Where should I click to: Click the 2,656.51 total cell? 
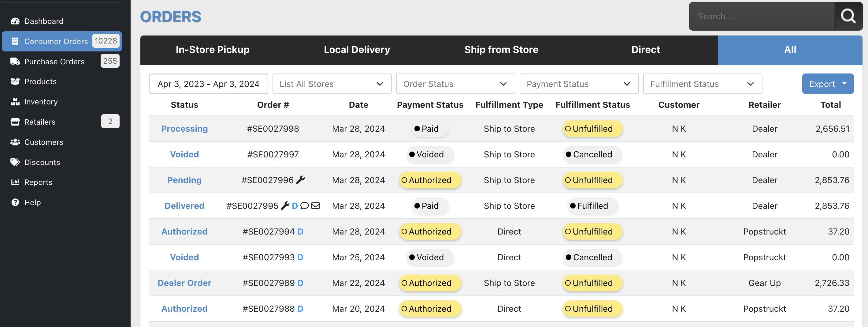tap(832, 129)
